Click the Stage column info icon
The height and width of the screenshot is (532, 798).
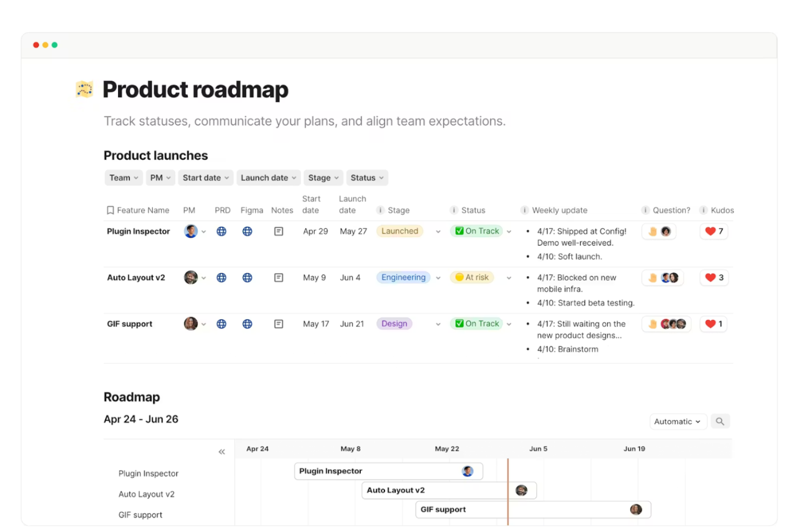pos(381,210)
